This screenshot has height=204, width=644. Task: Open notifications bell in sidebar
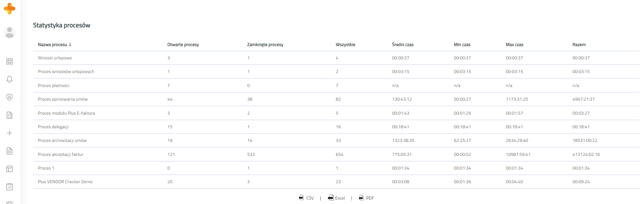pyautogui.click(x=10, y=79)
